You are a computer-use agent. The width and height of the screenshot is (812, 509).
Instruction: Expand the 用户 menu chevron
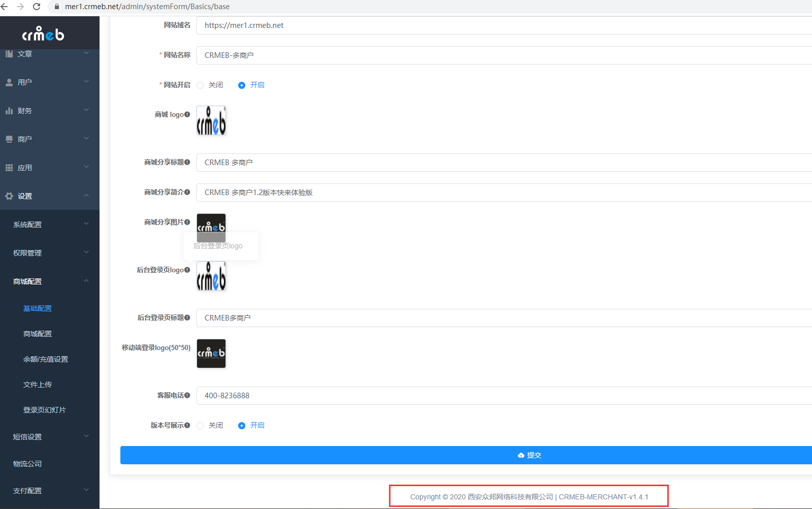pos(86,81)
